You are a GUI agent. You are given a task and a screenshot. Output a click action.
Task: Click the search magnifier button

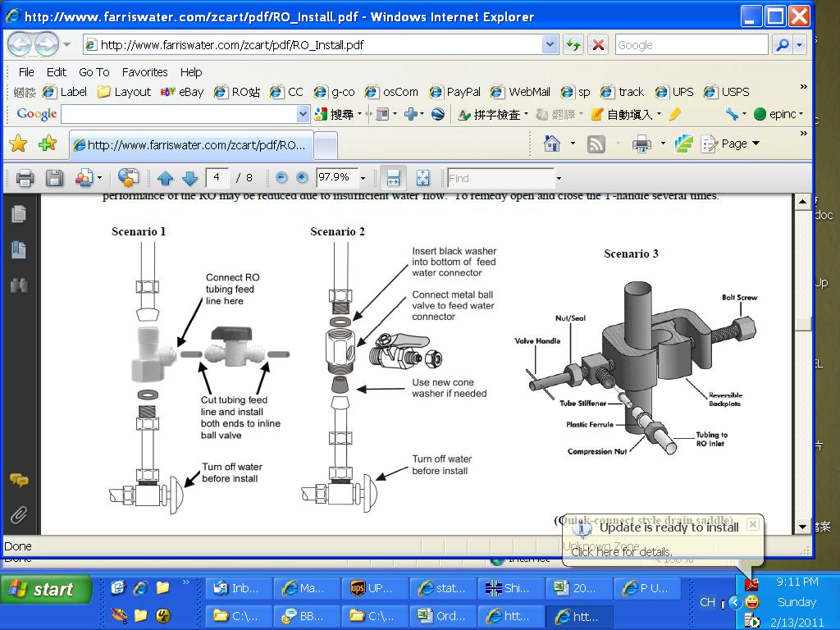click(782, 45)
